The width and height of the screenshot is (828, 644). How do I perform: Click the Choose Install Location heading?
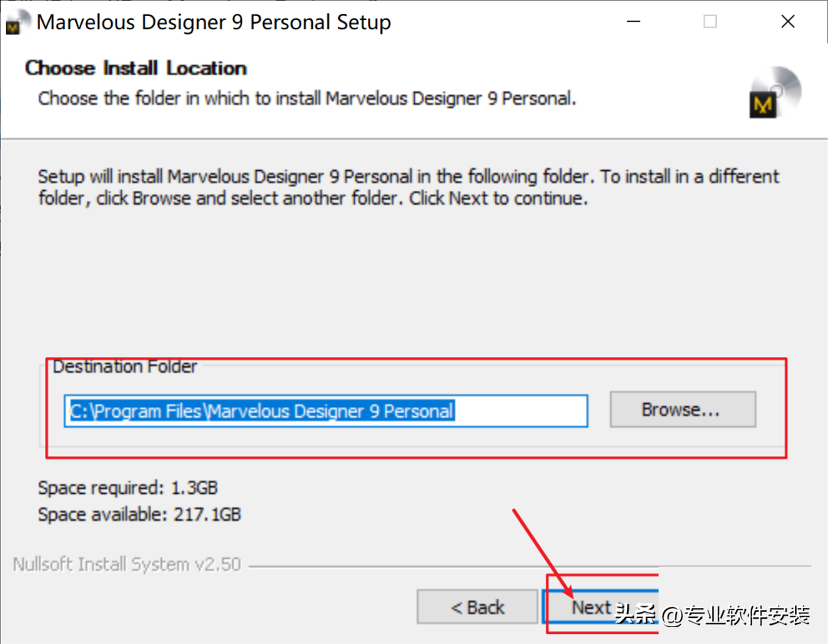pyautogui.click(x=136, y=68)
